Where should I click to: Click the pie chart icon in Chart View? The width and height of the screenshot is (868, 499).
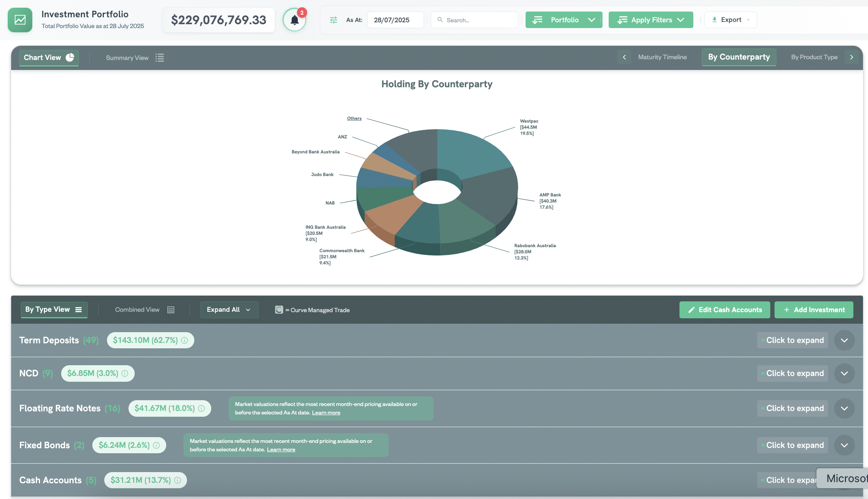pyautogui.click(x=70, y=57)
